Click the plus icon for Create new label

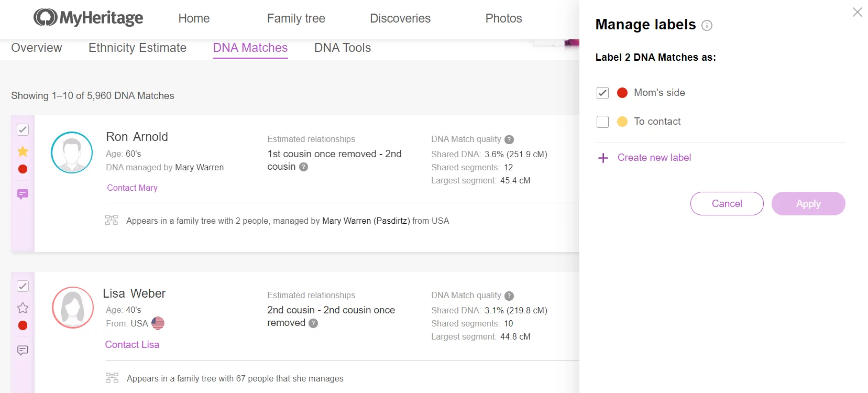click(603, 158)
